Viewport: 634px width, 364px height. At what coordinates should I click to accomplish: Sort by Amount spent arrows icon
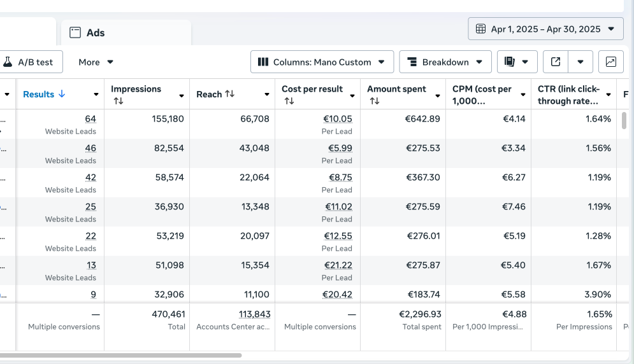coord(374,101)
